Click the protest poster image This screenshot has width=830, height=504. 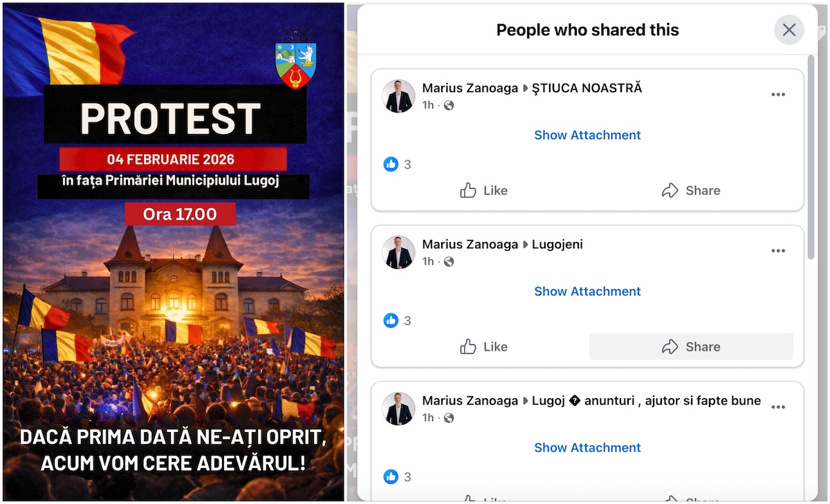pyautogui.click(x=173, y=252)
